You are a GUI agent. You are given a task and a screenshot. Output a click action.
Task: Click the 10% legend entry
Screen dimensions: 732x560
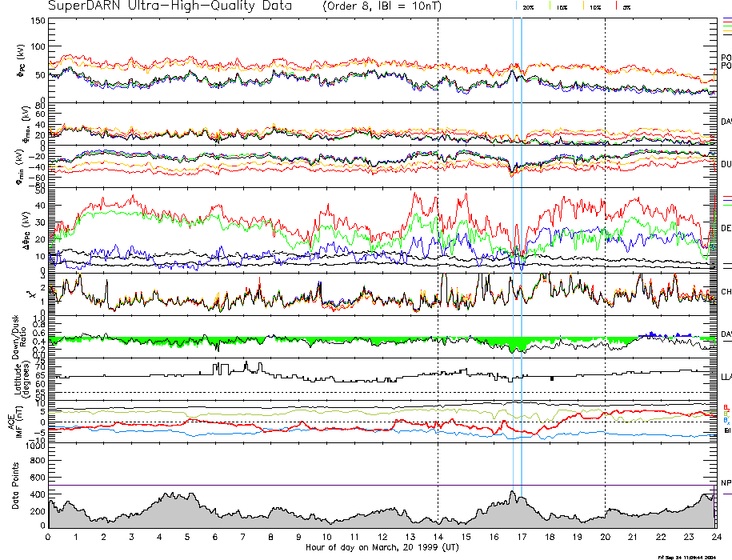pyautogui.click(x=594, y=6)
